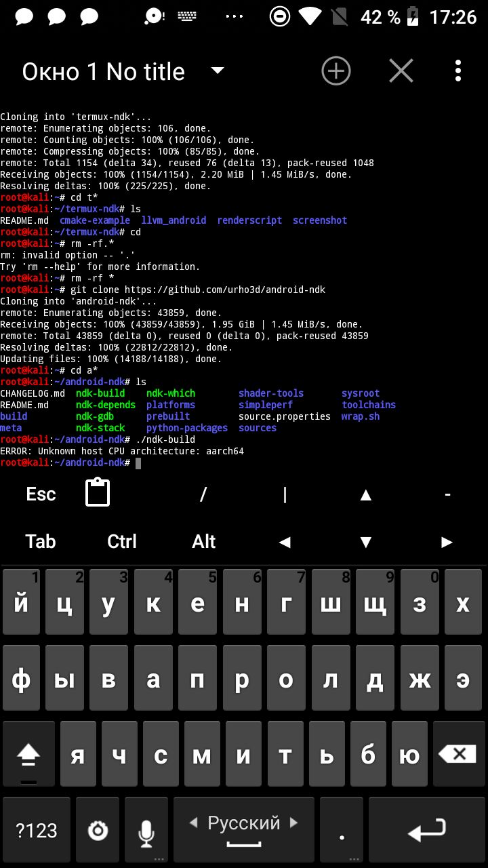
Task: Tap the pipe extra key
Action: point(285,494)
